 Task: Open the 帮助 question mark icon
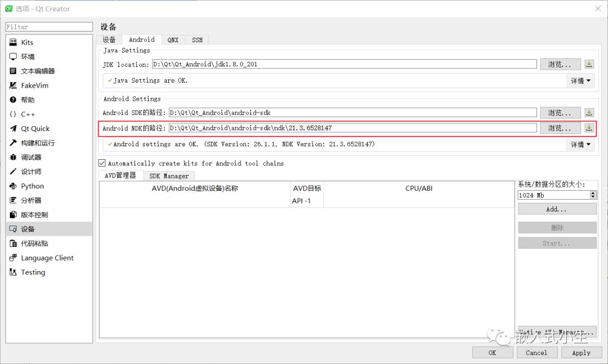13,100
